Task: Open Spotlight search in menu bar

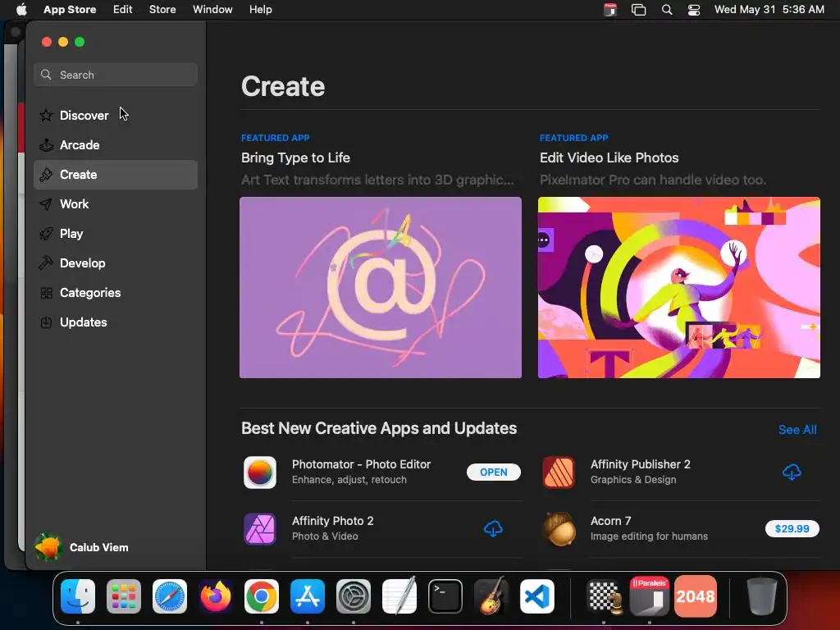Action: pos(667,10)
